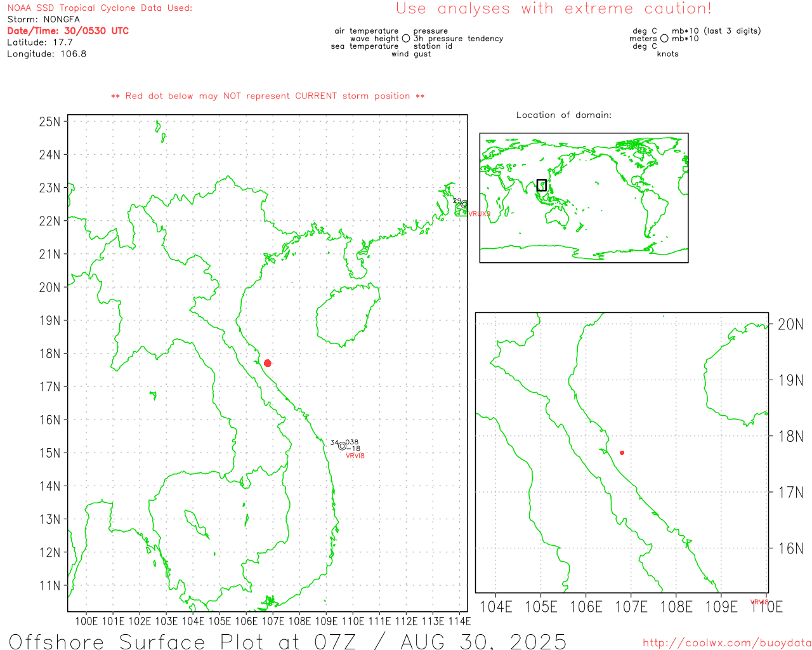Click the '29' temperature value at VRUX9

coord(457,201)
